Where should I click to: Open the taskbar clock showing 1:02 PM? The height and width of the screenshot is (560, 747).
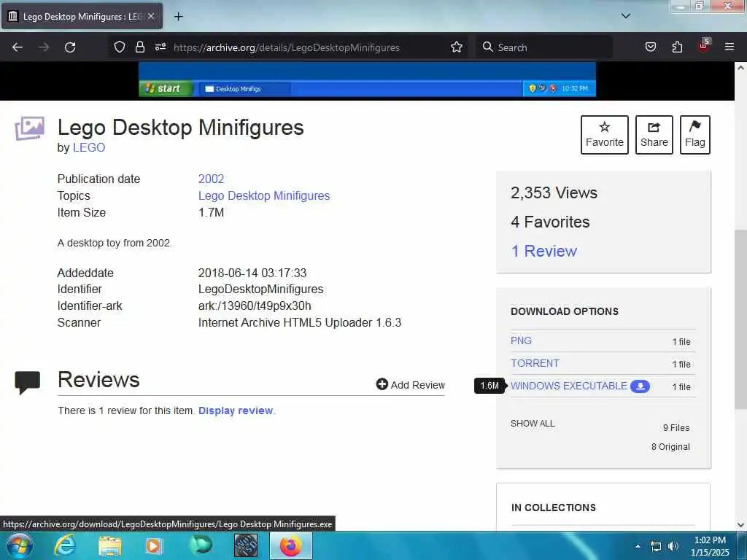pyautogui.click(x=710, y=546)
